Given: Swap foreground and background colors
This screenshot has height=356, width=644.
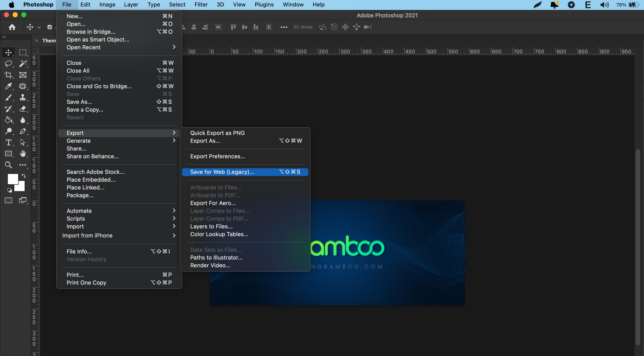Looking at the screenshot, I should tap(24, 176).
